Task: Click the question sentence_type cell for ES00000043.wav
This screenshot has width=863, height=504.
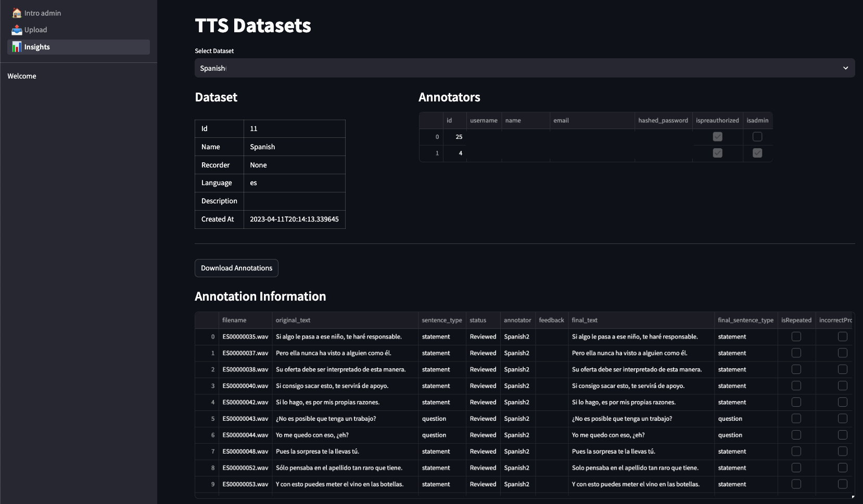Action: click(442, 419)
